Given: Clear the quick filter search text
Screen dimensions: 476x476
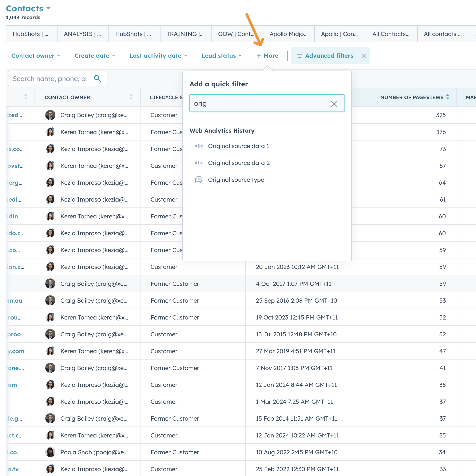Looking at the screenshot, I should (334, 104).
